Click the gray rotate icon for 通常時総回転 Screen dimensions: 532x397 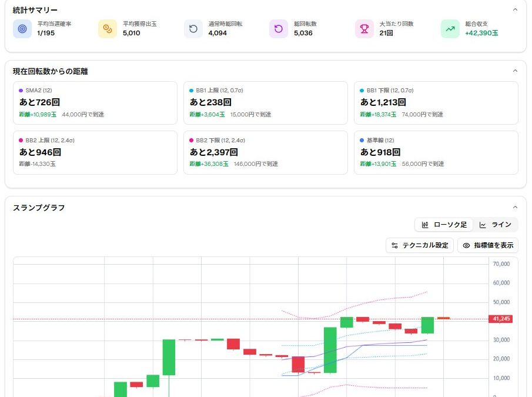(x=193, y=29)
